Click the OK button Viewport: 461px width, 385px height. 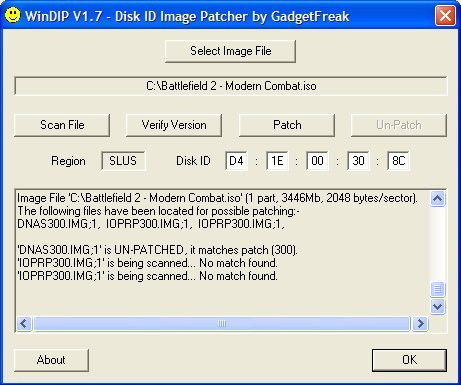click(x=409, y=360)
